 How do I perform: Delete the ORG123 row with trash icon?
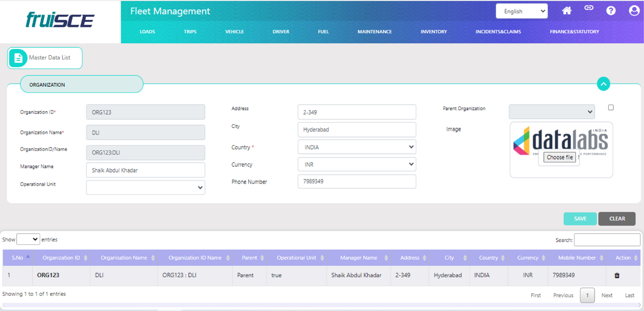click(x=617, y=276)
